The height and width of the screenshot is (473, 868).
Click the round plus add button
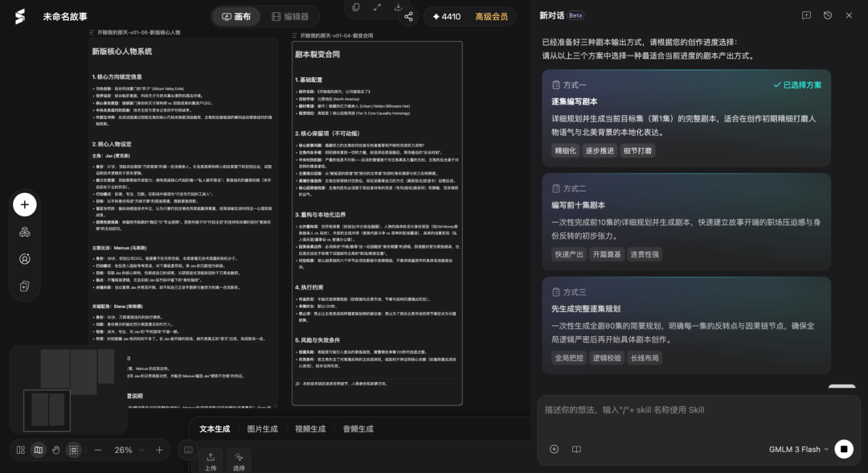25,205
